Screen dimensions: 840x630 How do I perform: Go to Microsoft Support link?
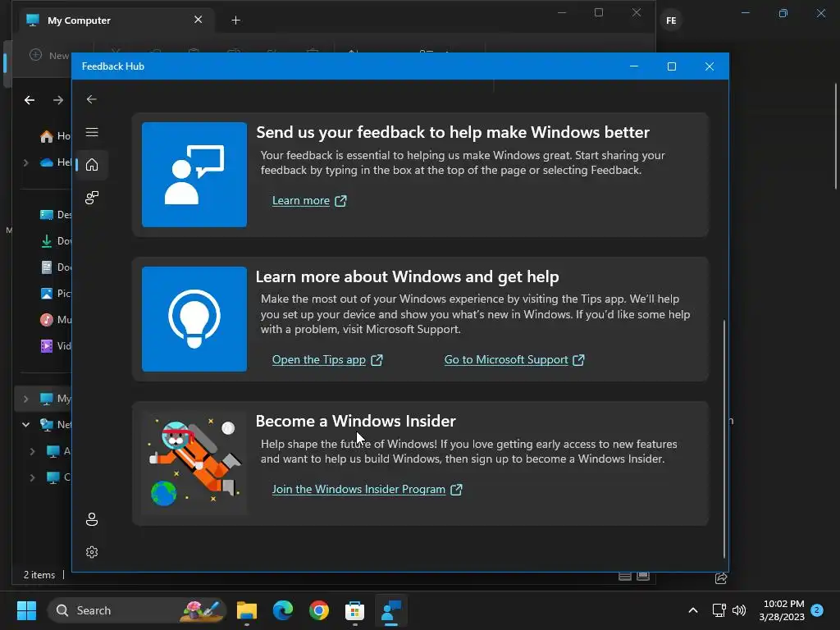pos(506,359)
